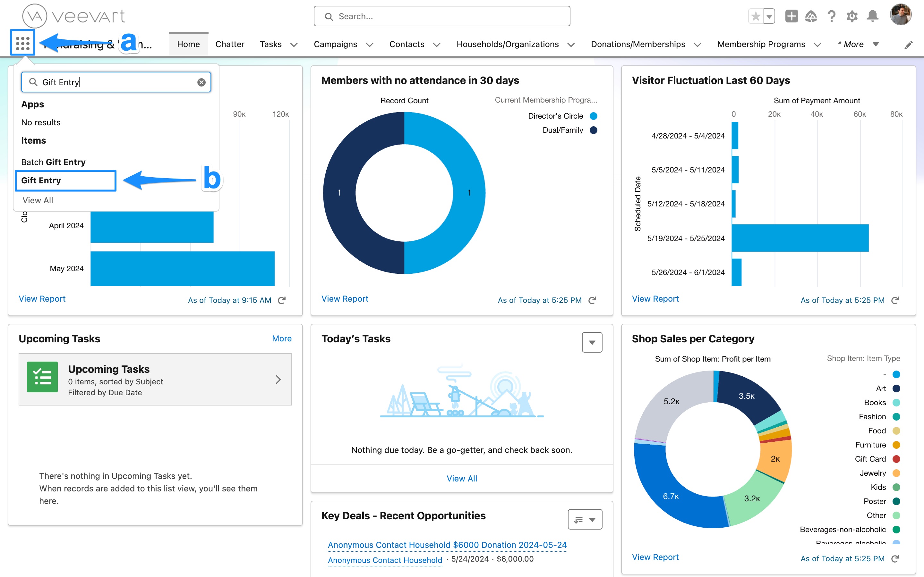Switch to the Chatter tab

click(229, 44)
